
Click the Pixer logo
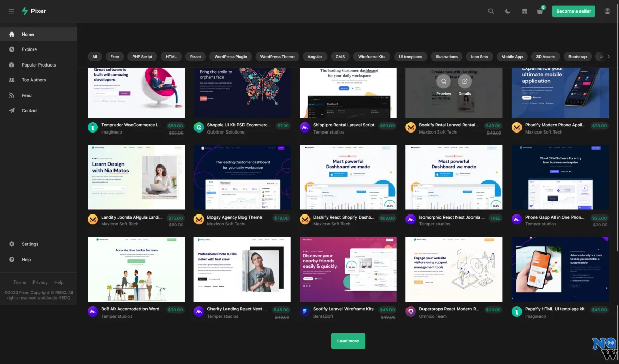click(33, 11)
